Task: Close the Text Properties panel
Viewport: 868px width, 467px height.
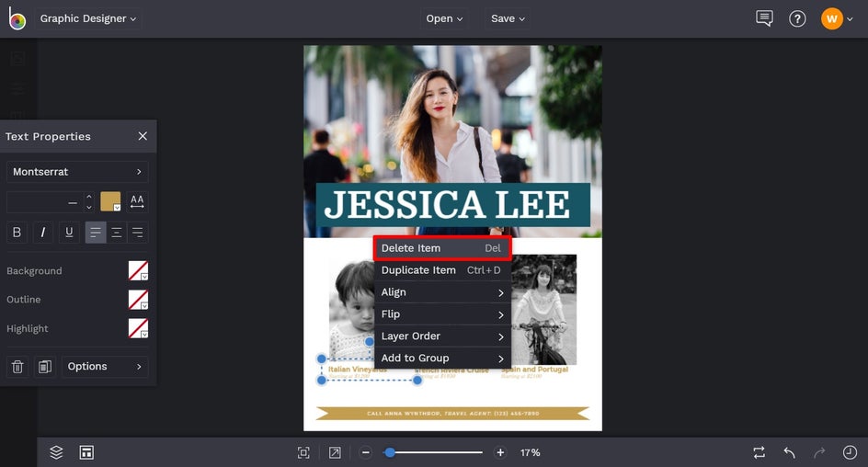Action: coord(143,136)
